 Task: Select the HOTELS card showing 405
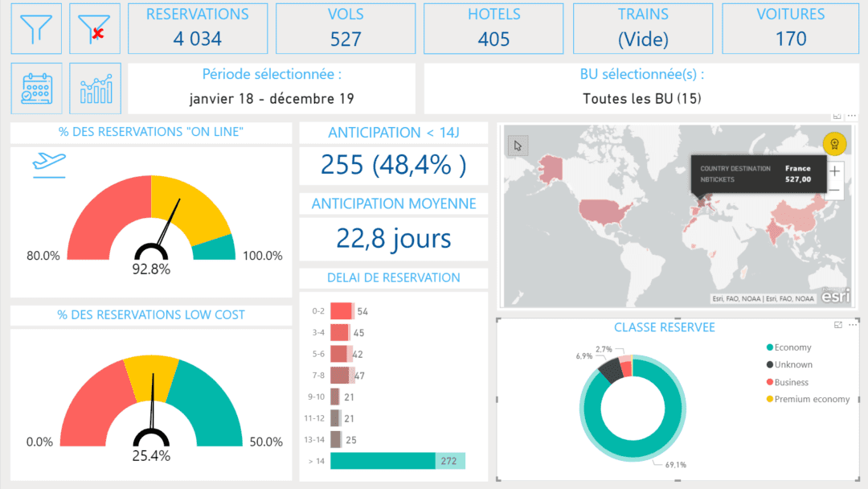click(x=493, y=28)
